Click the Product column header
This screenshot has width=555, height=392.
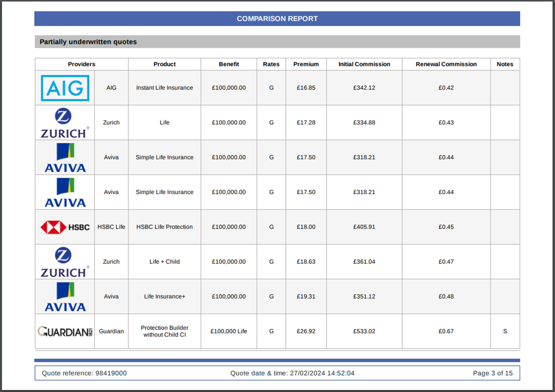(x=165, y=64)
